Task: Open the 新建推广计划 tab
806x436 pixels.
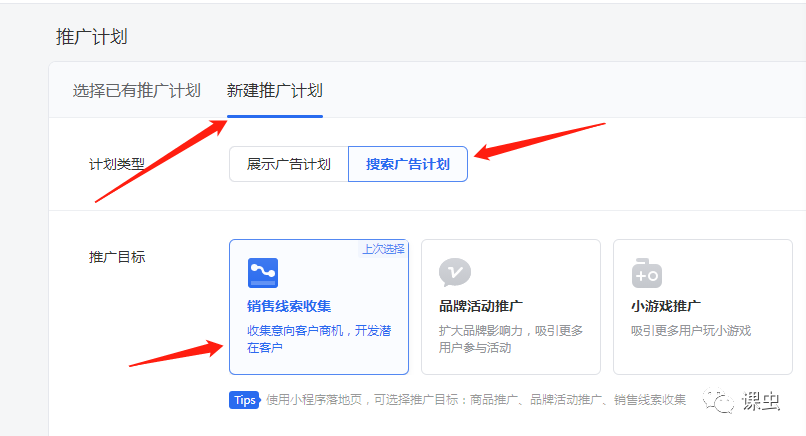Action: coord(274,90)
